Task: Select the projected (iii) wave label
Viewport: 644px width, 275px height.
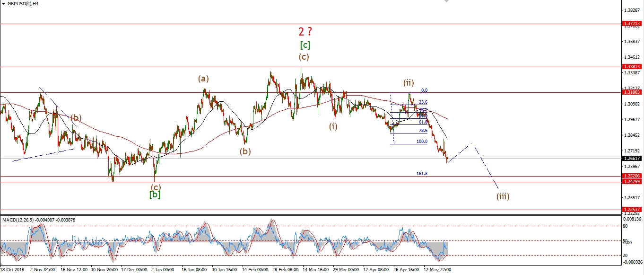Action: point(503,196)
